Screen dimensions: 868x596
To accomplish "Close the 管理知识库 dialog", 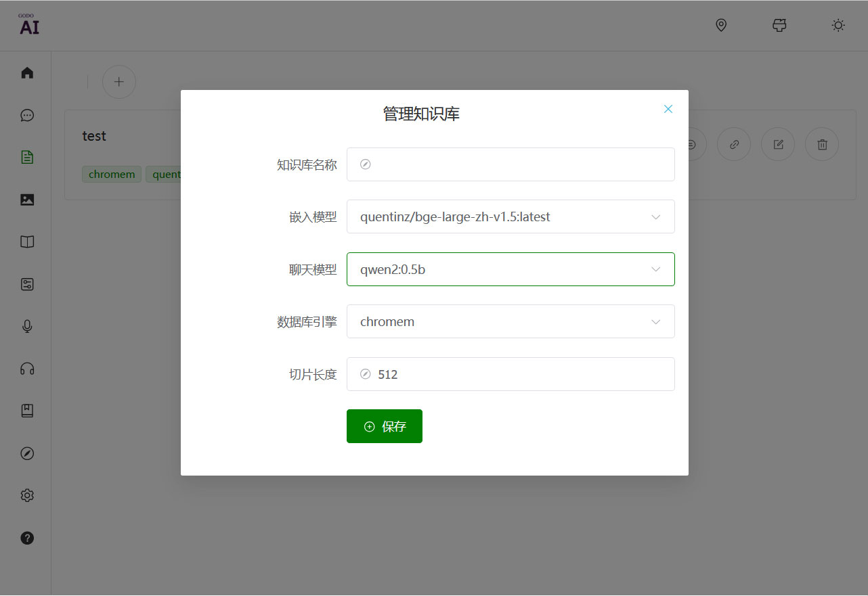I will pos(668,109).
